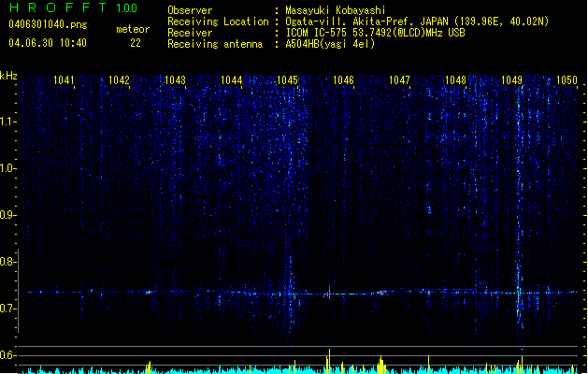
Task: Click the 1044 time axis label
Action: (x=232, y=80)
